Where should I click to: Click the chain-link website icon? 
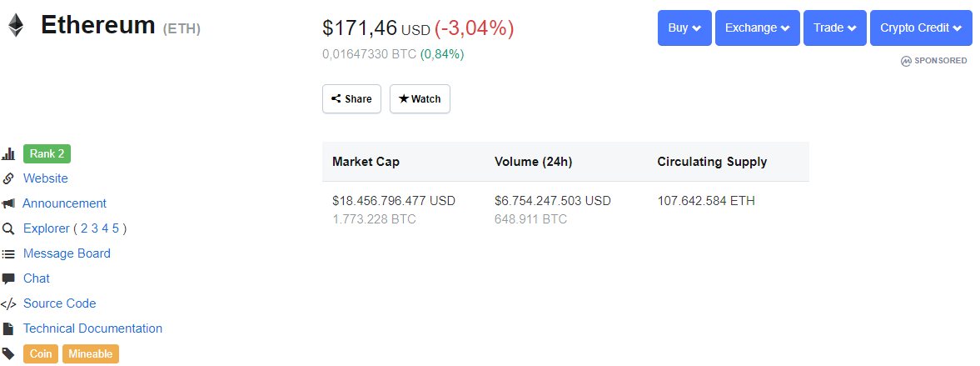[8, 178]
